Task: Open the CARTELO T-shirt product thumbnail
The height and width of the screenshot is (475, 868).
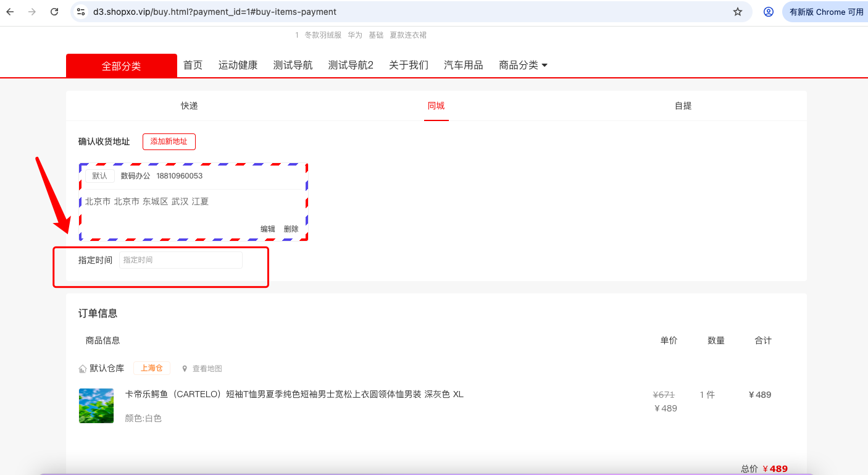Action: [x=96, y=406]
